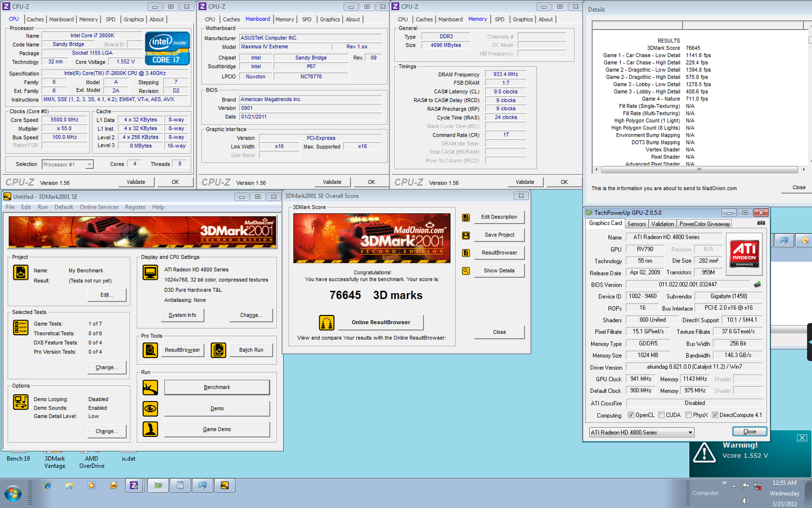Screen dimensions: 812x508
Task: Check the PhysX checkbox in GPU-Z
Action: click(688, 415)
